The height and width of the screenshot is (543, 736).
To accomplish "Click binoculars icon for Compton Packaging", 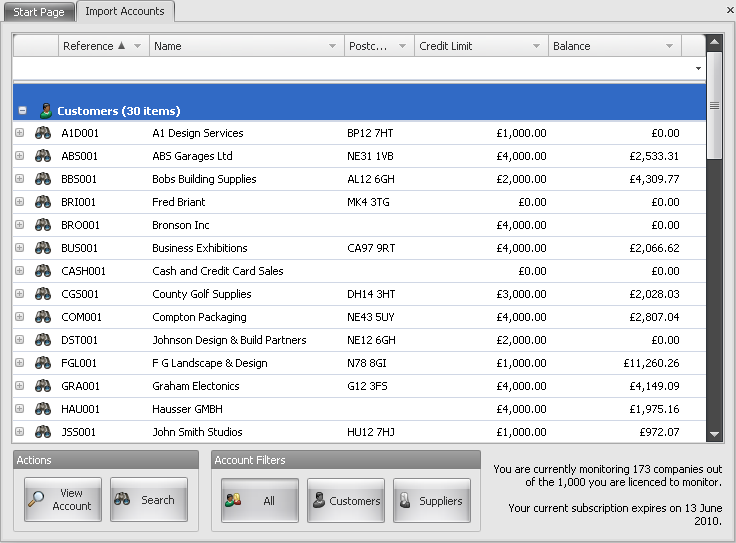I will [x=43, y=317].
